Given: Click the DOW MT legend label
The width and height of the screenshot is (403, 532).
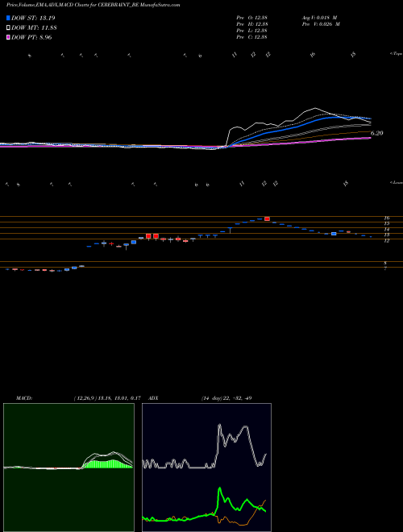Looking at the screenshot, I should 34,28.
